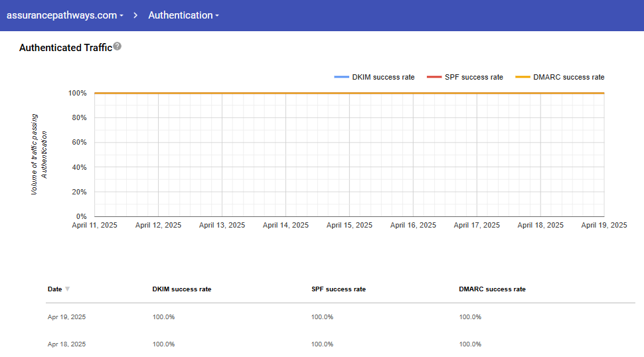Click DKIM success rate table column header

(182, 289)
